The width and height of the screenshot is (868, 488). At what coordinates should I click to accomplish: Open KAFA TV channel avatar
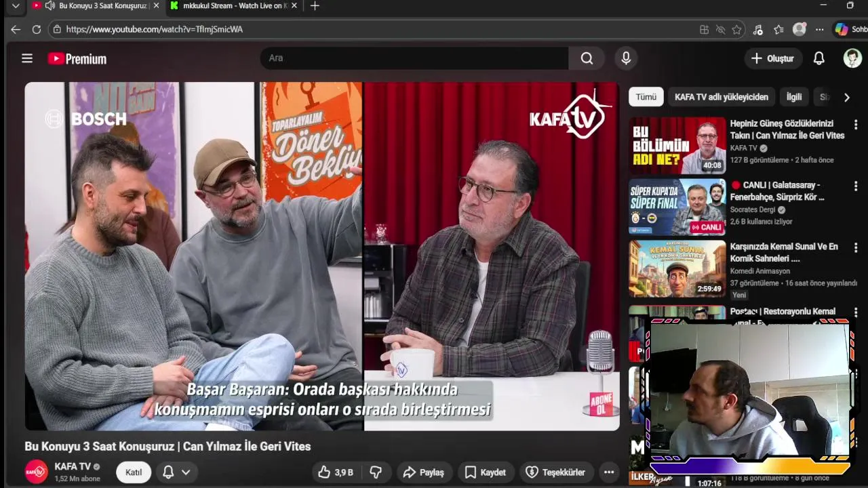point(36,472)
